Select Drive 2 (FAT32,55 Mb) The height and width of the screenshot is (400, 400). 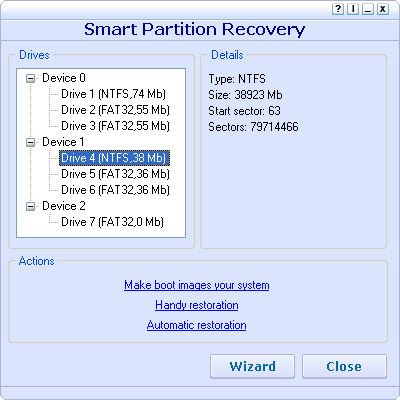115,110
